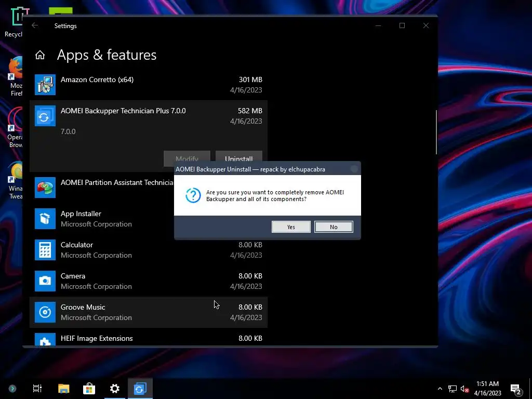Image resolution: width=532 pixels, height=399 pixels.
Task: Click the question mark dialog icon
Action: click(x=193, y=195)
